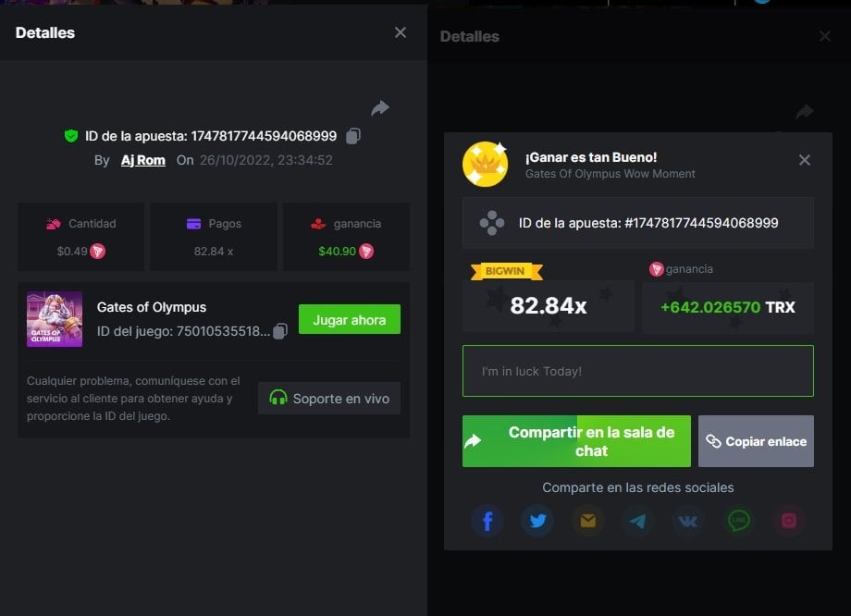Open the Aj Rom user profile link
851x616 pixels.
tap(143, 160)
